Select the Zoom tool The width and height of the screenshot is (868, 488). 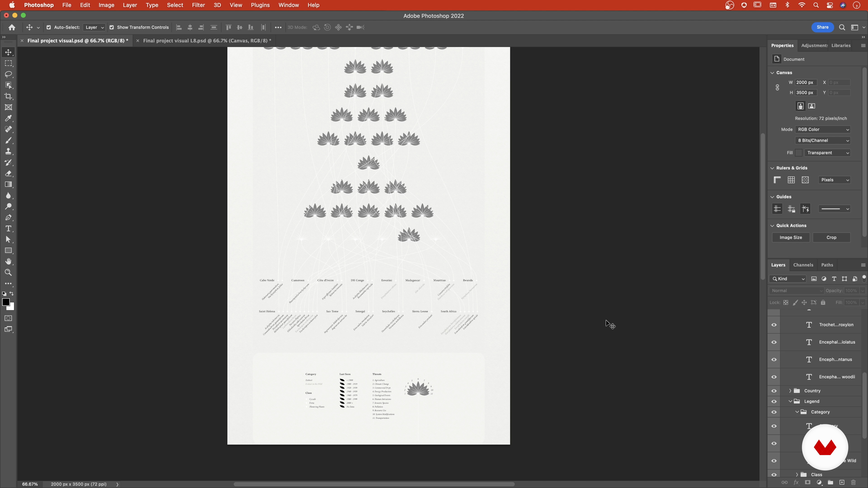[x=8, y=272]
